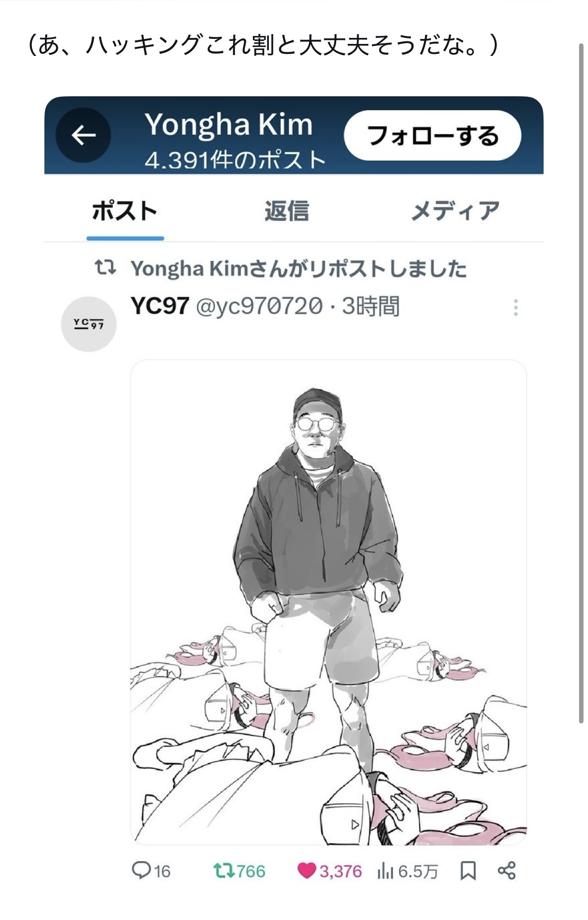588x920 pixels.
Task: Tap the back arrow button
Action: 83,135
